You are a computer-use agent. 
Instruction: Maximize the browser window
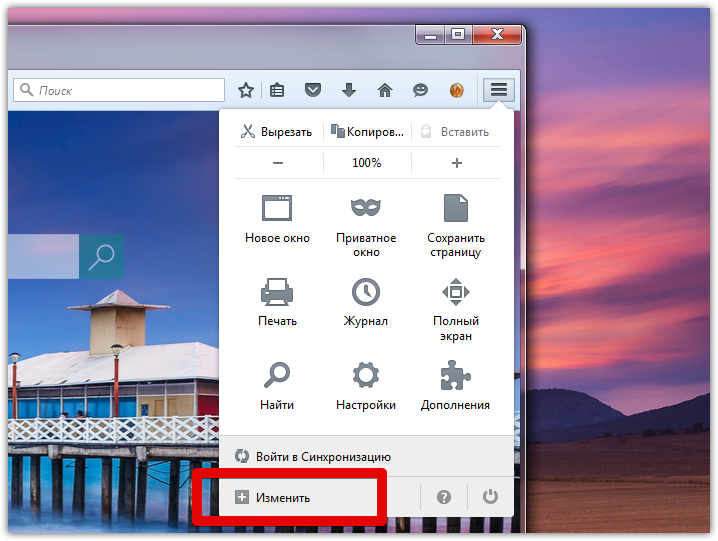458,35
